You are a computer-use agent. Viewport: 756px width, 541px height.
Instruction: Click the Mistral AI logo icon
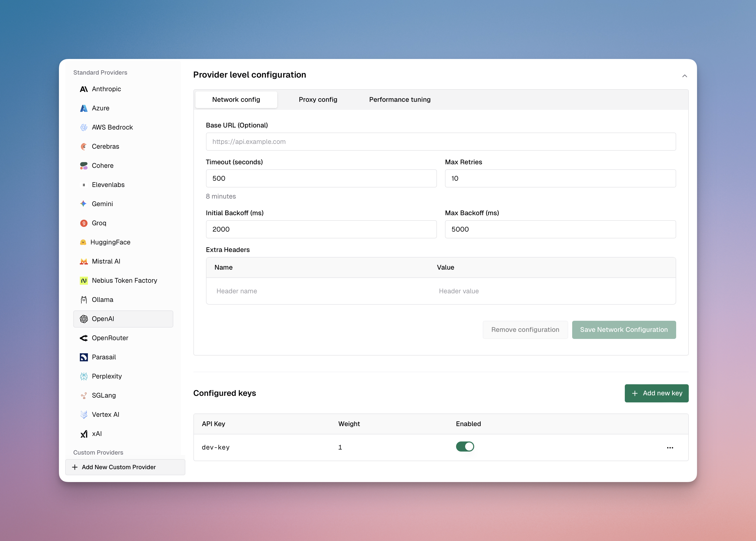(84, 262)
